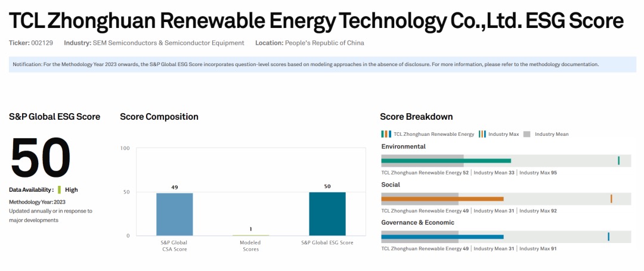The image size is (644, 271).
Task: Click the green Data Availability High indicator
Action: [x=60, y=190]
